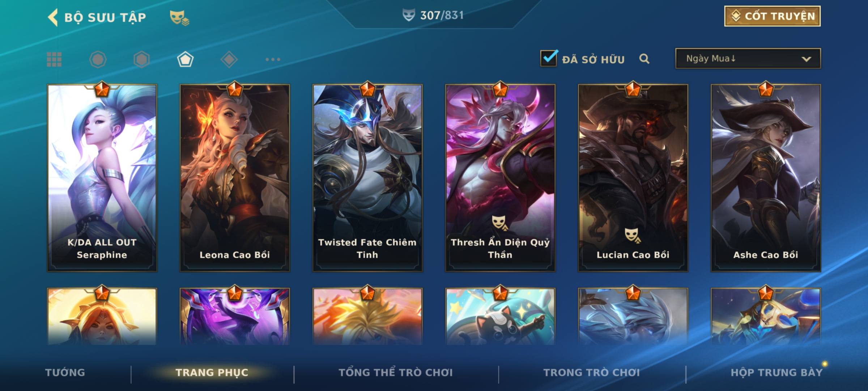This screenshot has width=868, height=391.
Task: Switch to the Trong Trò Chơi tab
Action: [x=592, y=373]
